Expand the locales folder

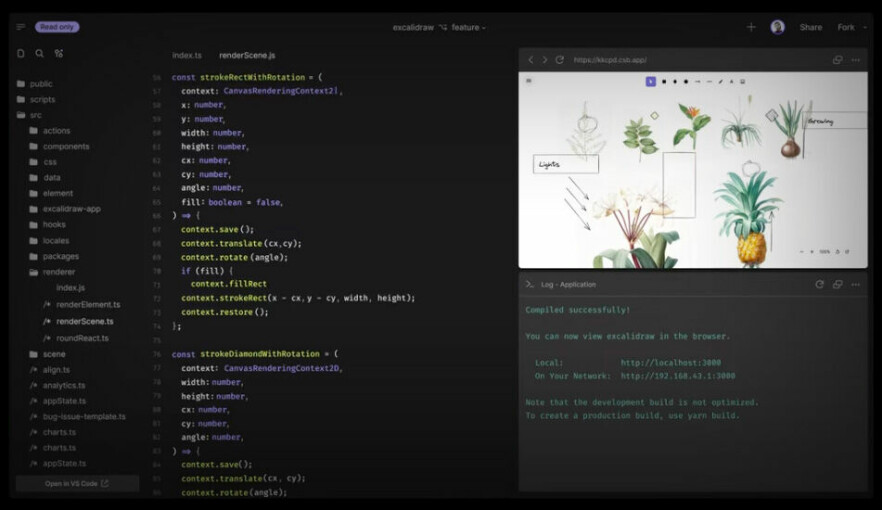coord(50,241)
